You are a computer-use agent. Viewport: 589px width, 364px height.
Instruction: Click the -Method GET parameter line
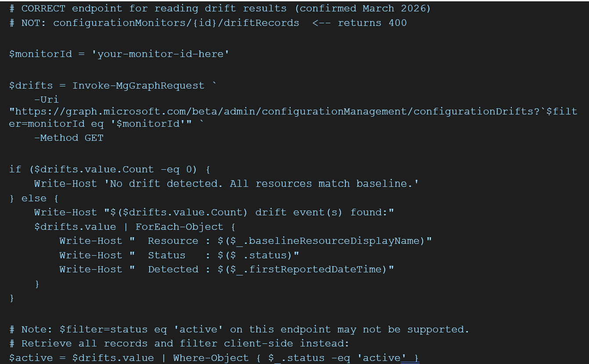[x=69, y=138]
